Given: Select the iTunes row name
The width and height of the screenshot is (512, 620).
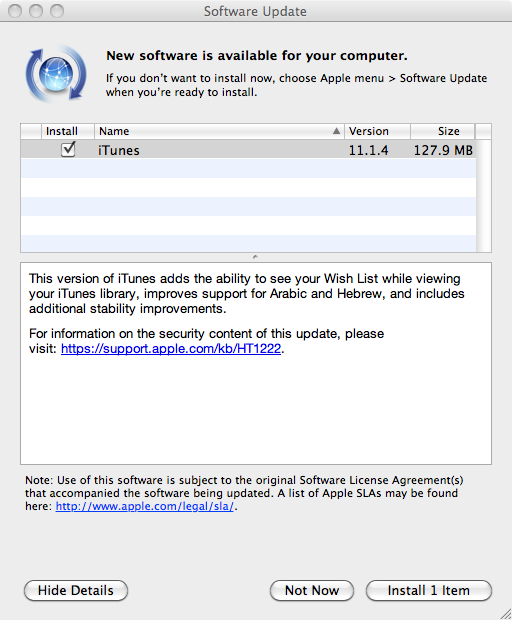Looking at the screenshot, I should click(x=119, y=150).
